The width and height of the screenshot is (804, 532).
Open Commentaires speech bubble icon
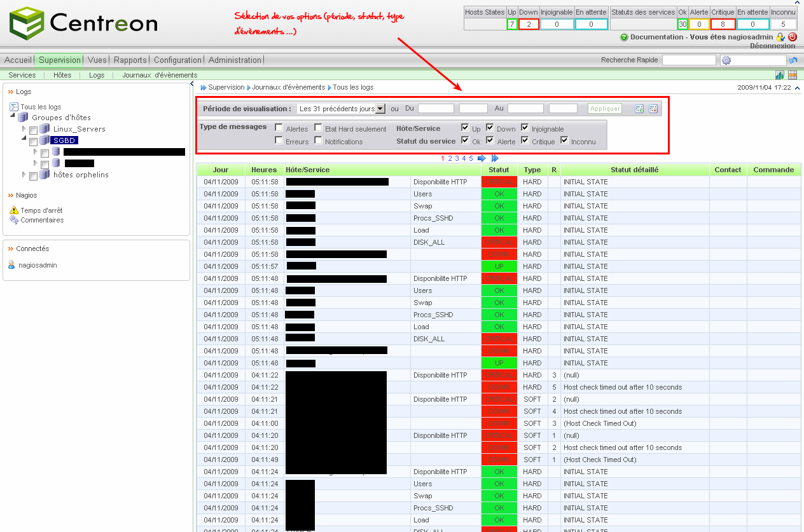pos(14,220)
